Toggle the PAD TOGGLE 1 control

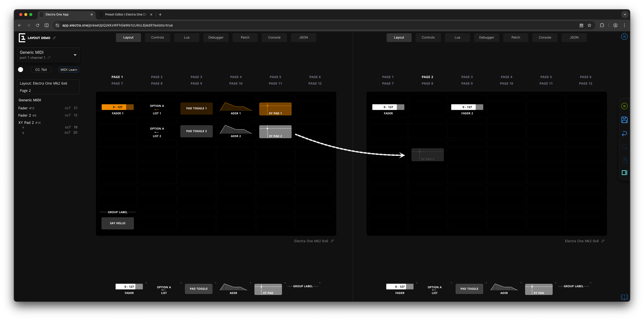[196, 108]
